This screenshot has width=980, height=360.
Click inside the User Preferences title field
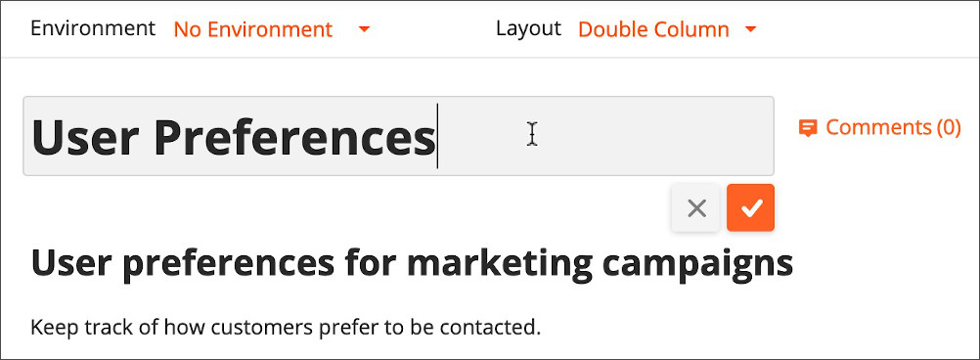click(x=399, y=136)
